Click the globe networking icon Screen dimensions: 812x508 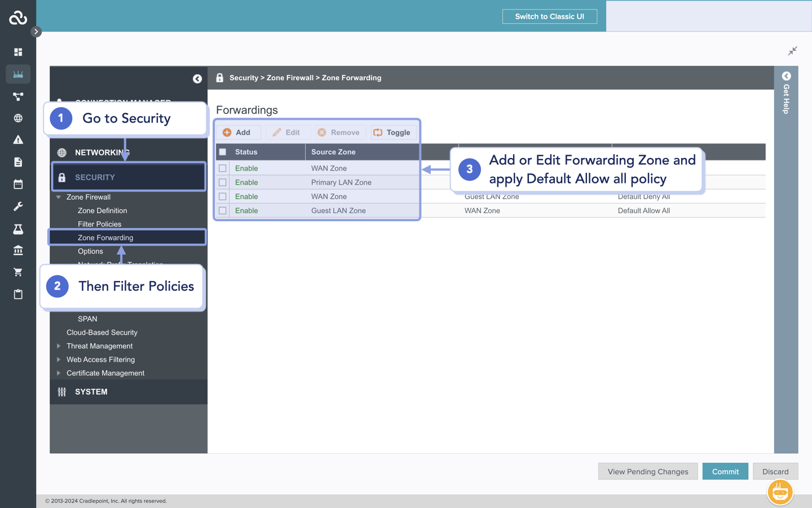(18, 118)
